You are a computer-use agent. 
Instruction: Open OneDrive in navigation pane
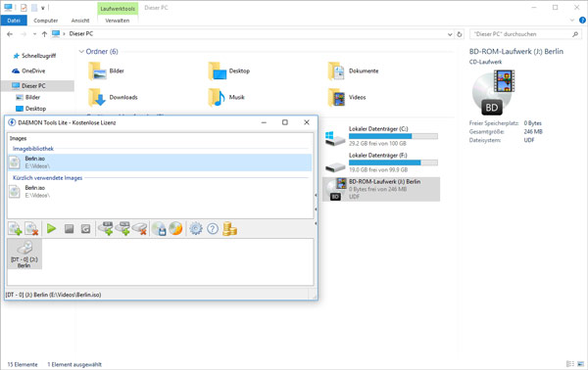pyautogui.click(x=28, y=70)
